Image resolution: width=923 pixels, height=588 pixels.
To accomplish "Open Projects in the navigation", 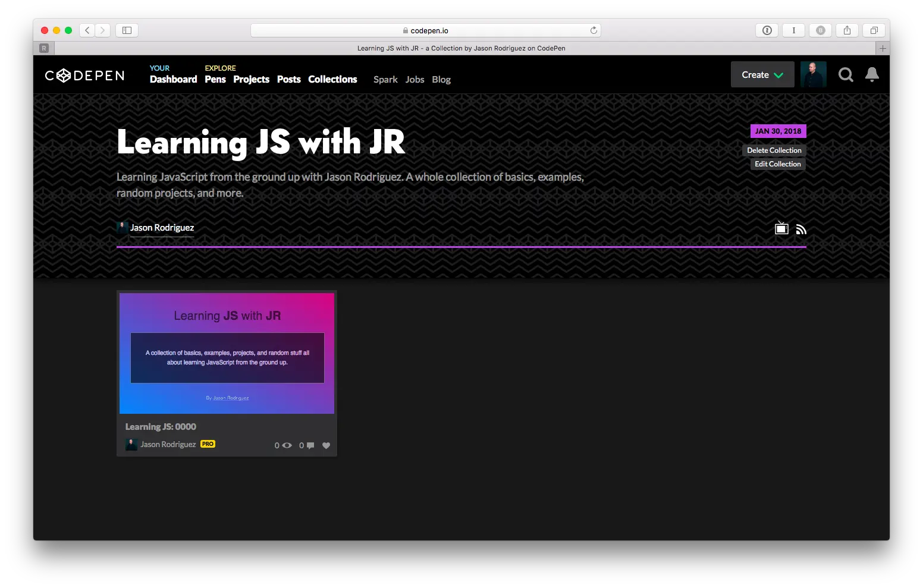I will [x=251, y=80].
